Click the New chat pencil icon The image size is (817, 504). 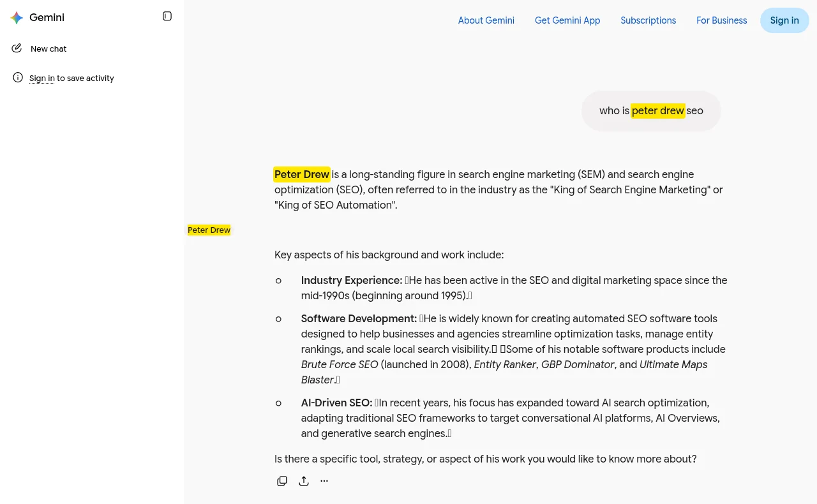click(17, 48)
